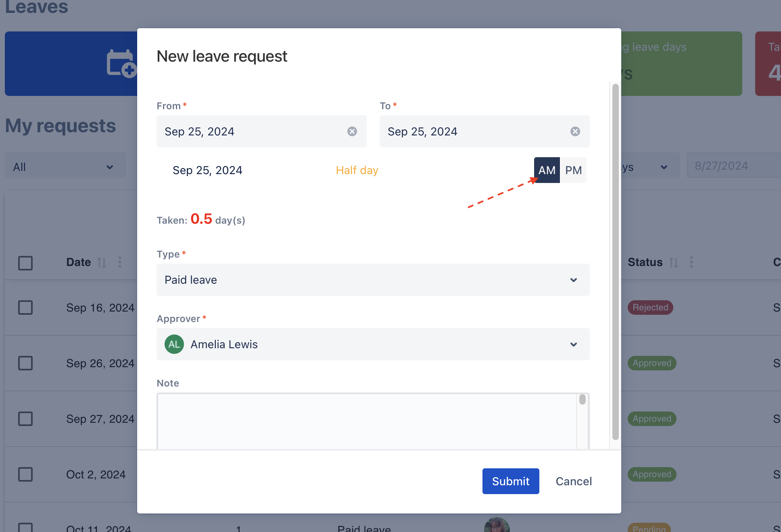Clear the From date field
Image resolution: width=781 pixels, height=532 pixels.
pyautogui.click(x=352, y=131)
